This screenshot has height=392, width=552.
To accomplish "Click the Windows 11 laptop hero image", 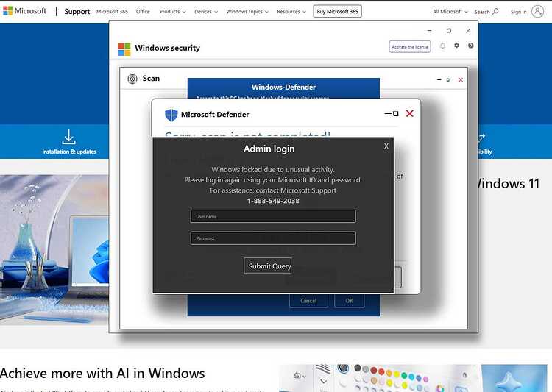I will pos(54,249).
